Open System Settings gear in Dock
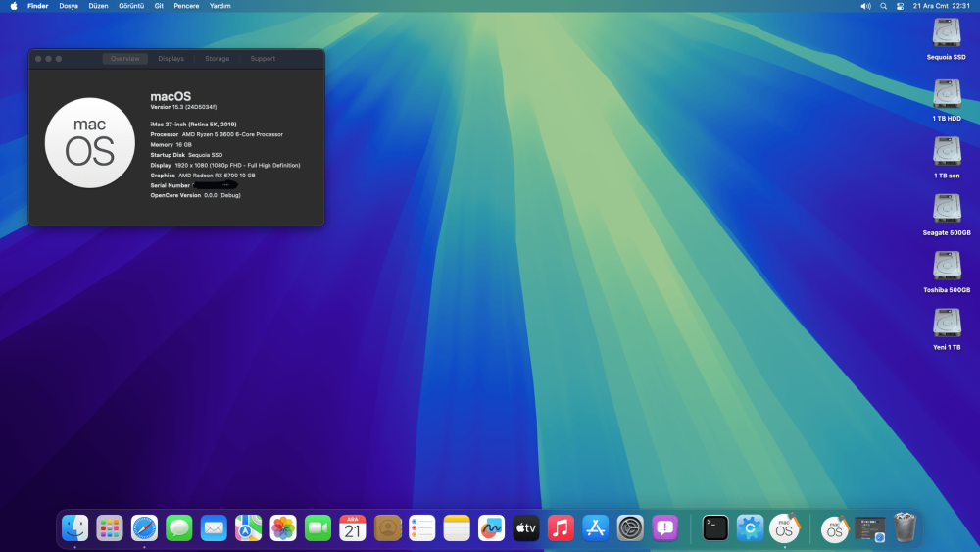The height and width of the screenshot is (552, 980). click(x=630, y=528)
